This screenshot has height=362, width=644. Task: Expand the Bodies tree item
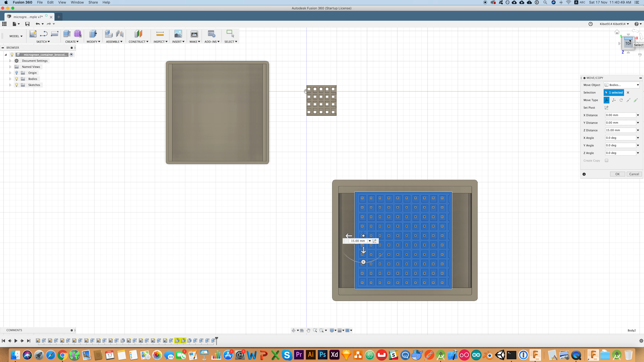pyautogui.click(x=10, y=79)
